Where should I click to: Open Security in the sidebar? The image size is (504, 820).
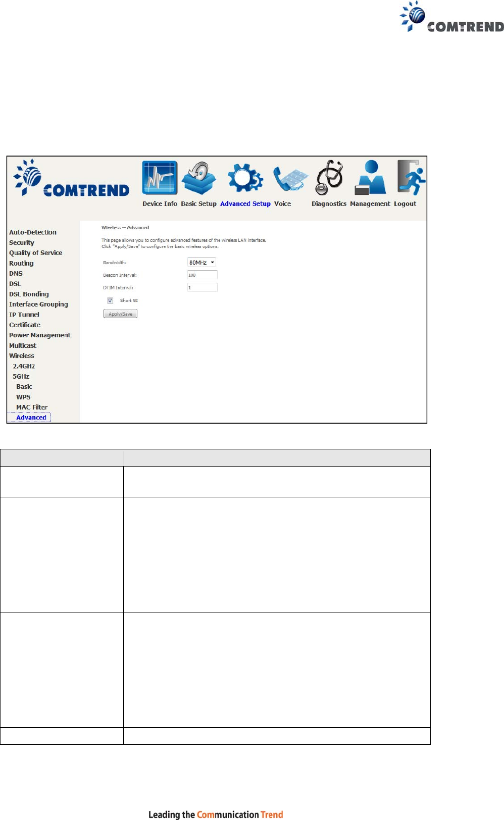pos(22,243)
